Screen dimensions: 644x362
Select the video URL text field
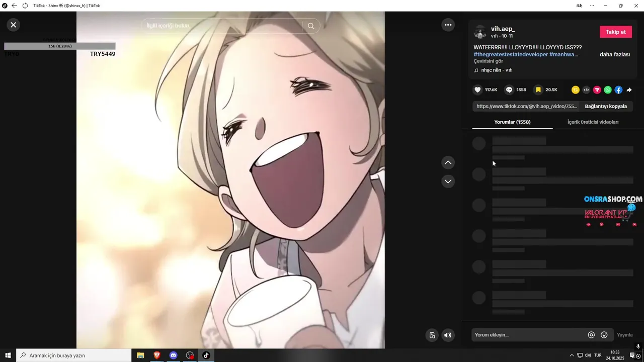526,106
